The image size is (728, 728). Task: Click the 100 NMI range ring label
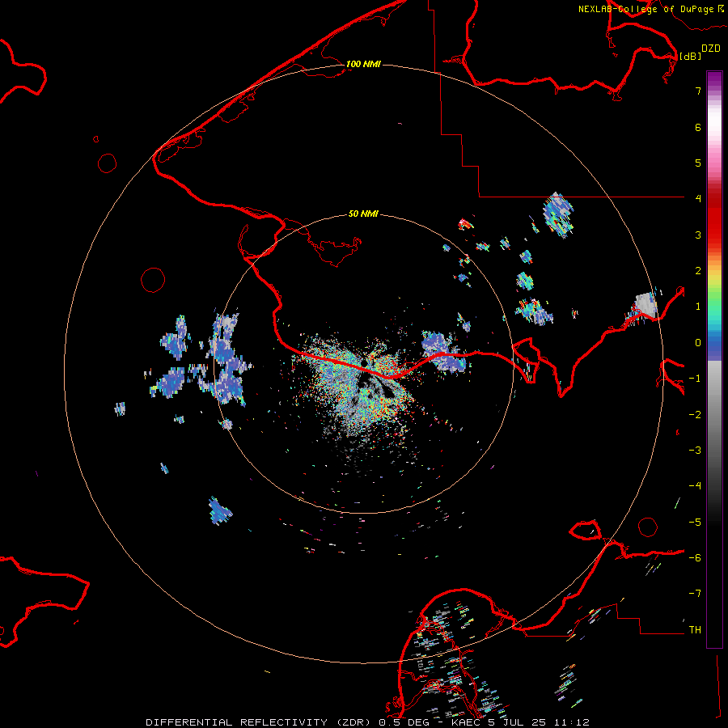[x=363, y=64]
